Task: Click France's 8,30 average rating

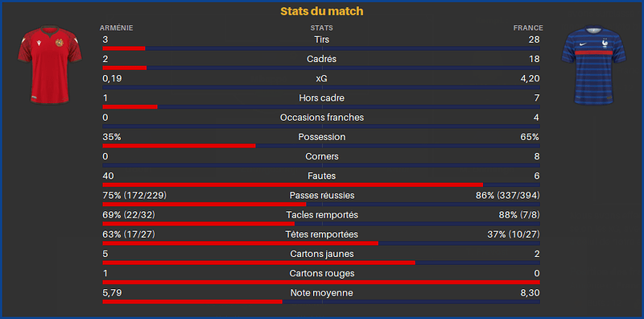Action: point(530,293)
